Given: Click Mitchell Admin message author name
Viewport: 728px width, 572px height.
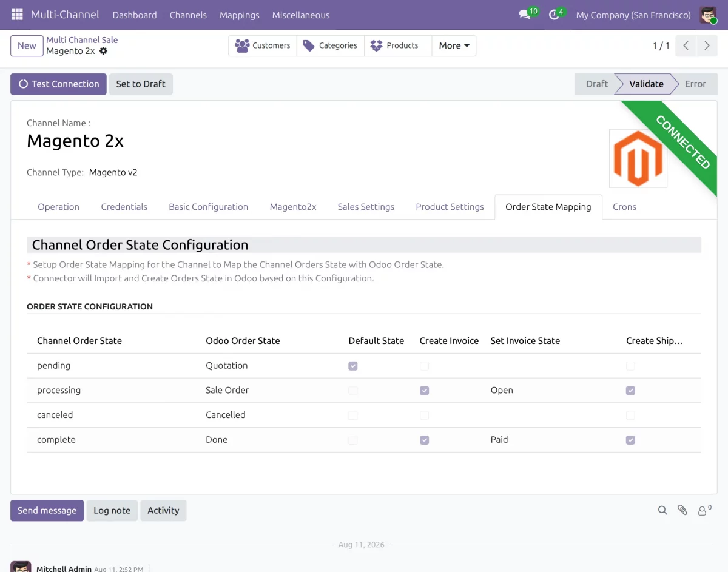Looking at the screenshot, I should tap(64, 569).
